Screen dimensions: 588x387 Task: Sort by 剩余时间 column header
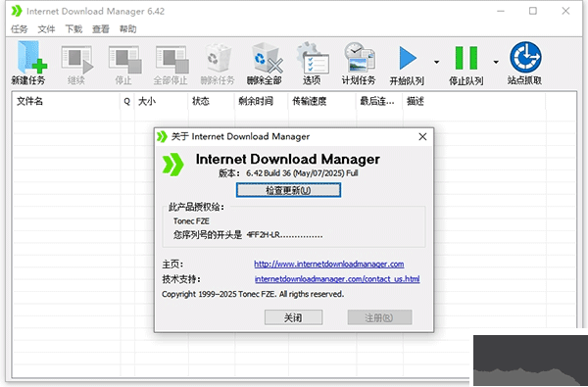tap(262, 101)
